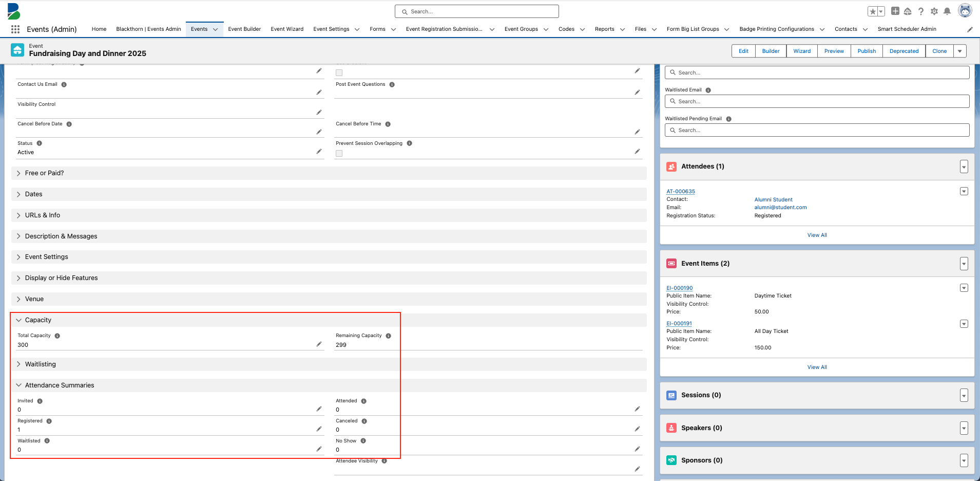Open more actions dropdown next to Clone
This screenshot has width=980, height=481.
point(960,51)
